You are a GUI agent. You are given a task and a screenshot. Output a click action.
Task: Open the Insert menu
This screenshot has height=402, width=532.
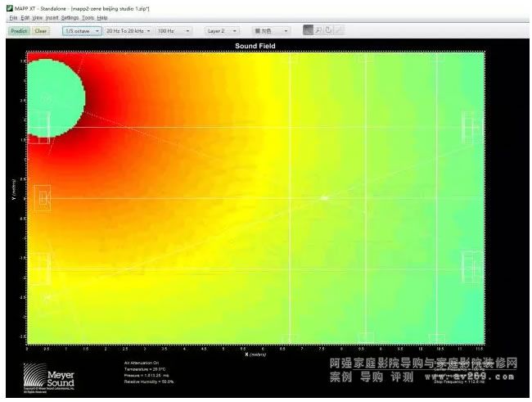point(52,17)
